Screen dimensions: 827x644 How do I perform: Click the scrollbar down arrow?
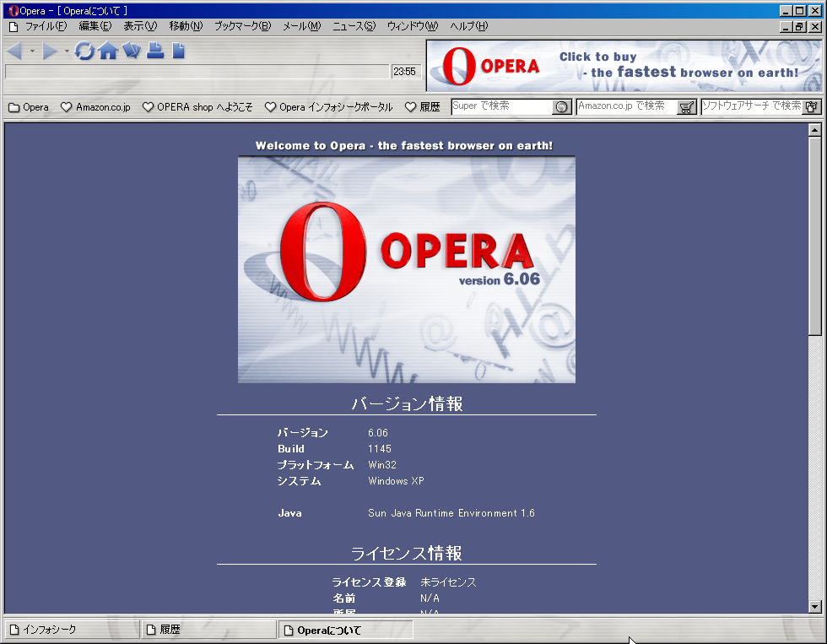pyautogui.click(x=815, y=607)
